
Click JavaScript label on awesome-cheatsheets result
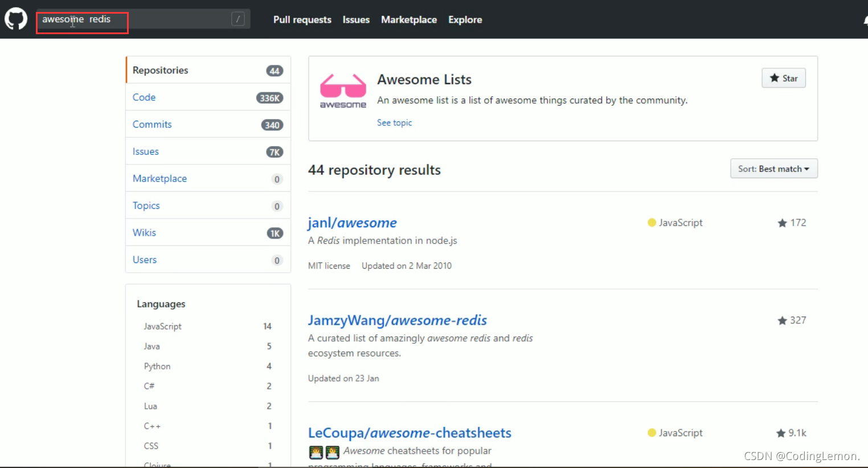click(x=681, y=433)
